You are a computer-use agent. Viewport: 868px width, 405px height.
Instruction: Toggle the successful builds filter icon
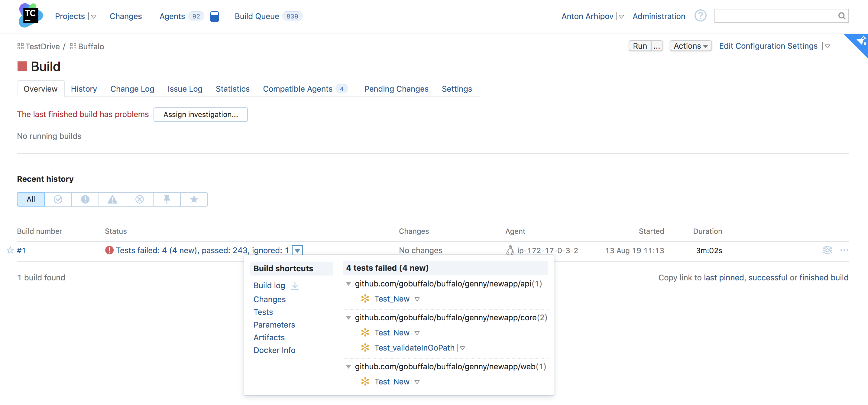57,199
